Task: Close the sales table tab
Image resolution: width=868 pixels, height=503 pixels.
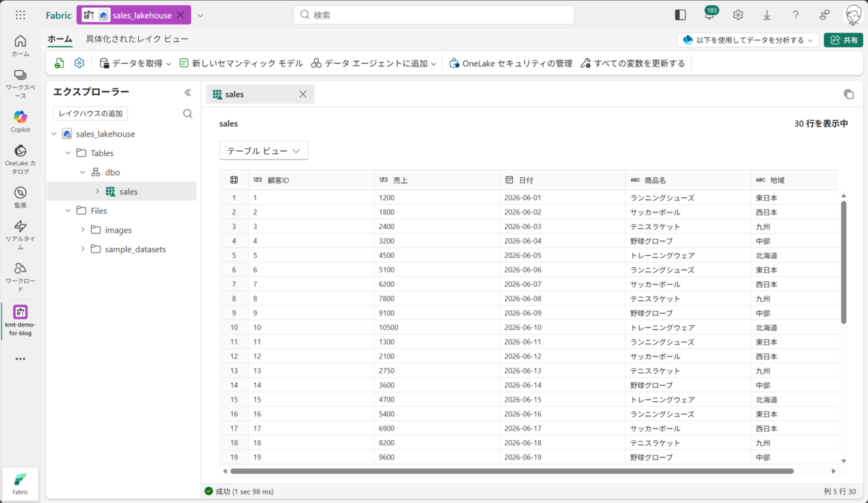Action: pos(303,94)
